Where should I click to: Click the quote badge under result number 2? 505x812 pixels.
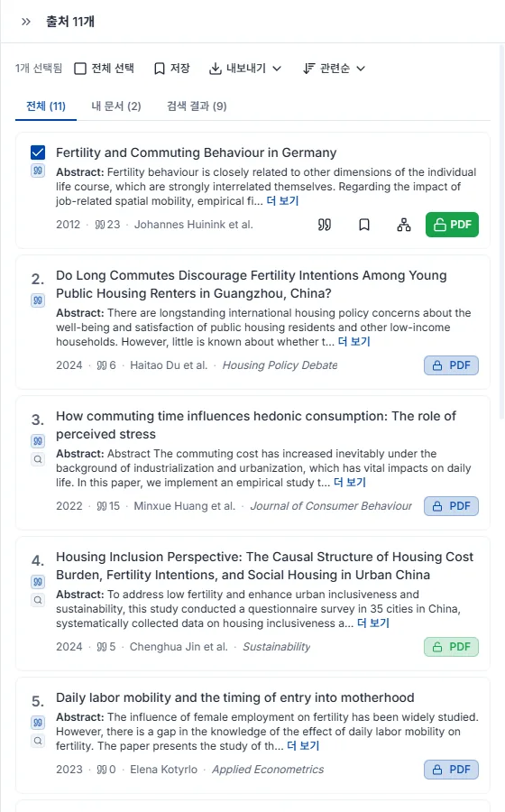click(38, 300)
